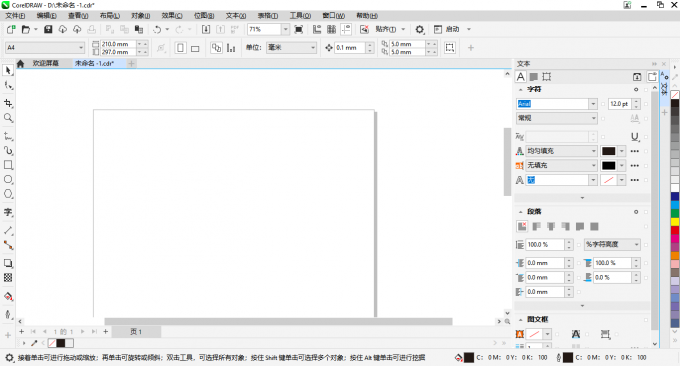
Task: Open options with the gear icon in toolbar
Action: [419, 29]
